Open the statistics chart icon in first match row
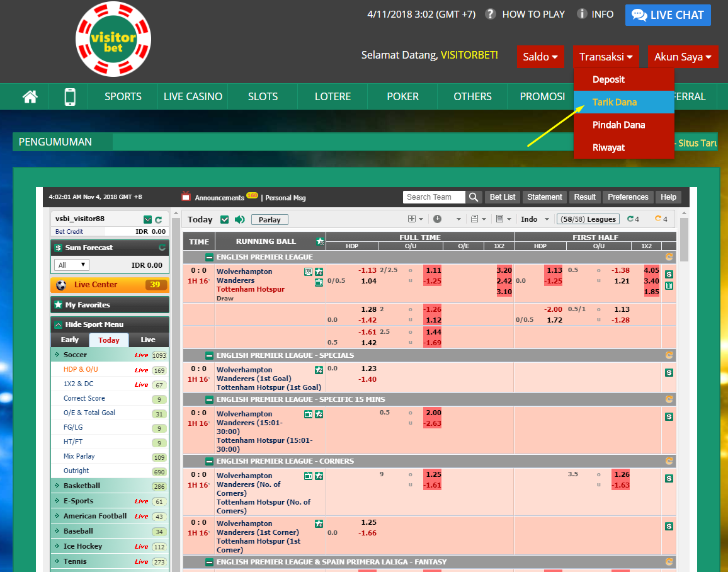728x572 pixels. (x=669, y=285)
